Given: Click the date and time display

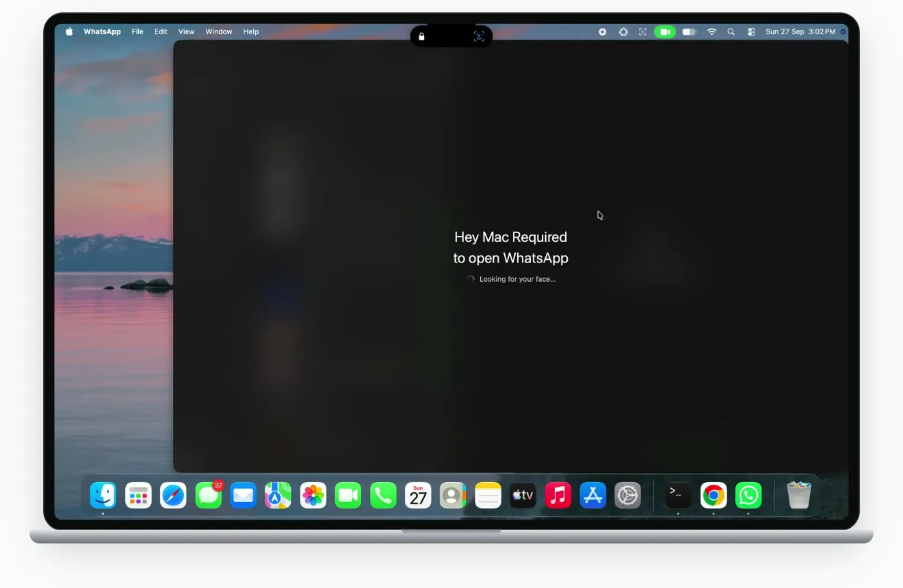Looking at the screenshot, I should click(x=800, y=31).
